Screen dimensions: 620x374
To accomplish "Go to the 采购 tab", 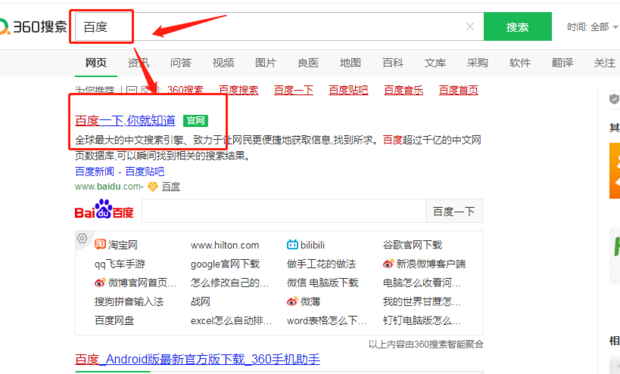I will (477, 62).
